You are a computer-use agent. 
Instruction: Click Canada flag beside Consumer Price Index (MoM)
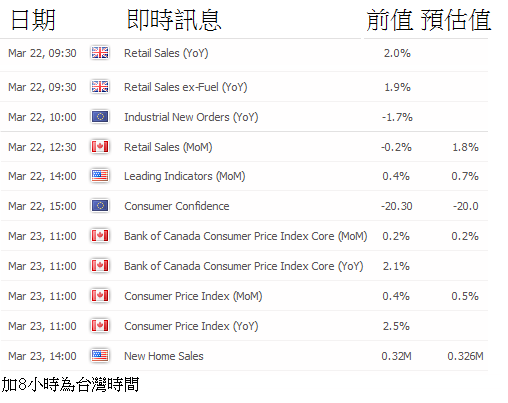point(100,296)
